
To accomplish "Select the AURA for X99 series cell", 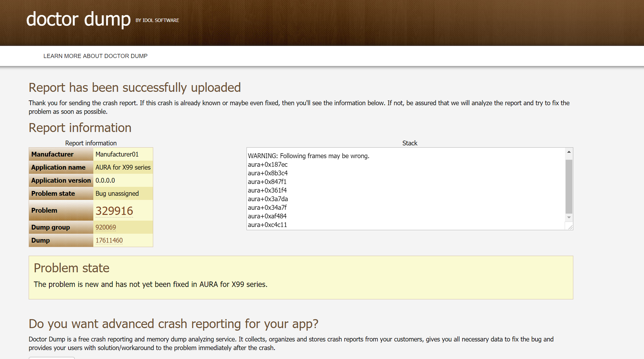I will [123, 167].
